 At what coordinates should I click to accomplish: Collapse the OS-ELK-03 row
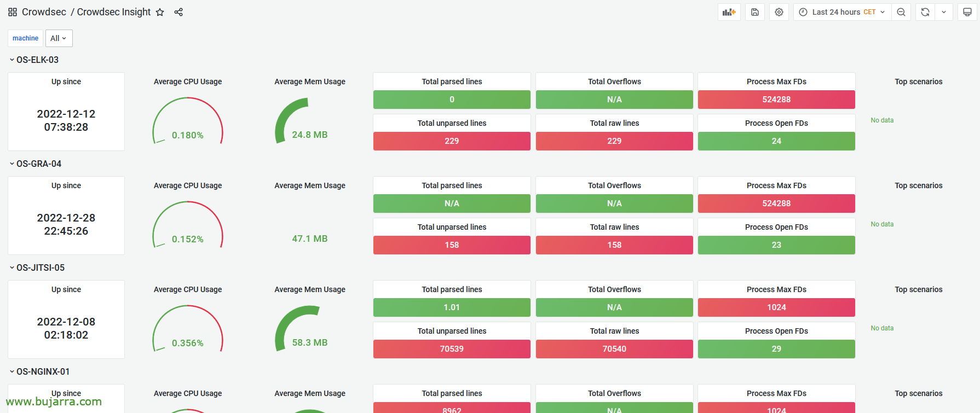[x=34, y=60]
